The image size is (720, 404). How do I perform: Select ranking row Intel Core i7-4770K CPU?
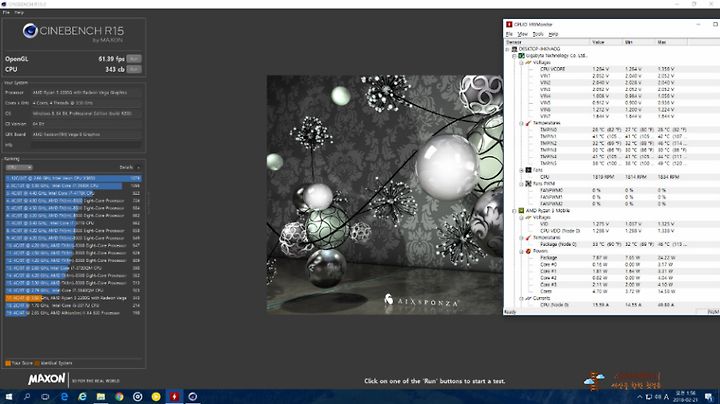[73, 193]
